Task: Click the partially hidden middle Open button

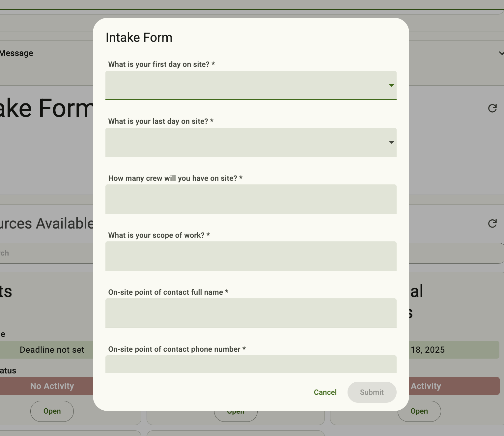Action: pos(236,416)
